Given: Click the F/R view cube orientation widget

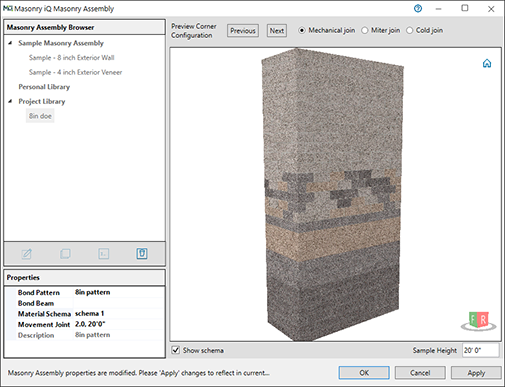Looking at the screenshot, I should point(479,321).
